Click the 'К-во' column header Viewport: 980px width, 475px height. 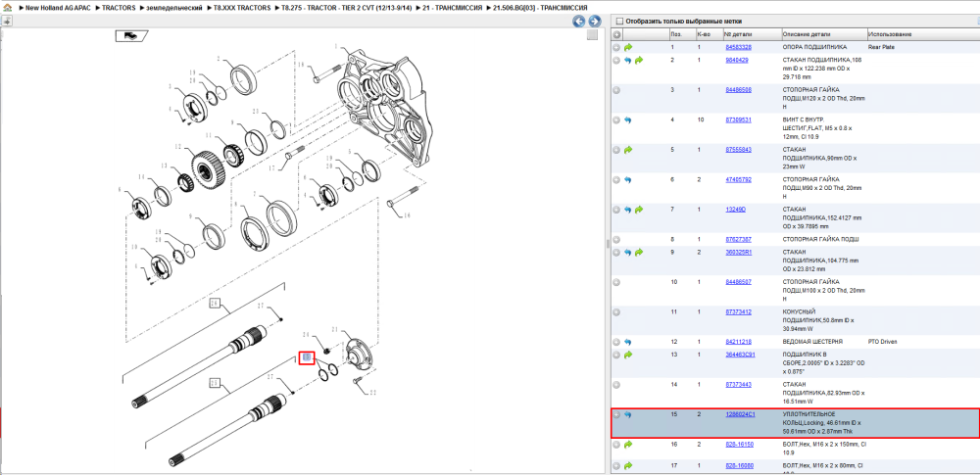709,34
